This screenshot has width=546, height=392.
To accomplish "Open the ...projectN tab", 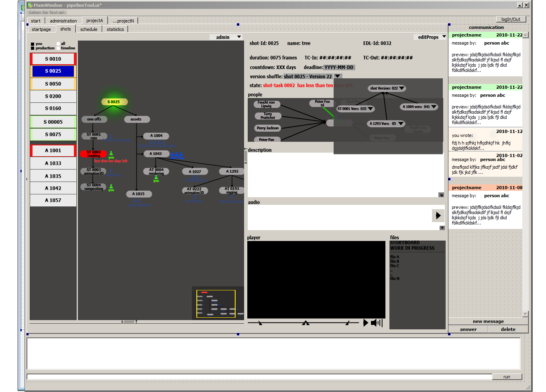I will 123,21.
